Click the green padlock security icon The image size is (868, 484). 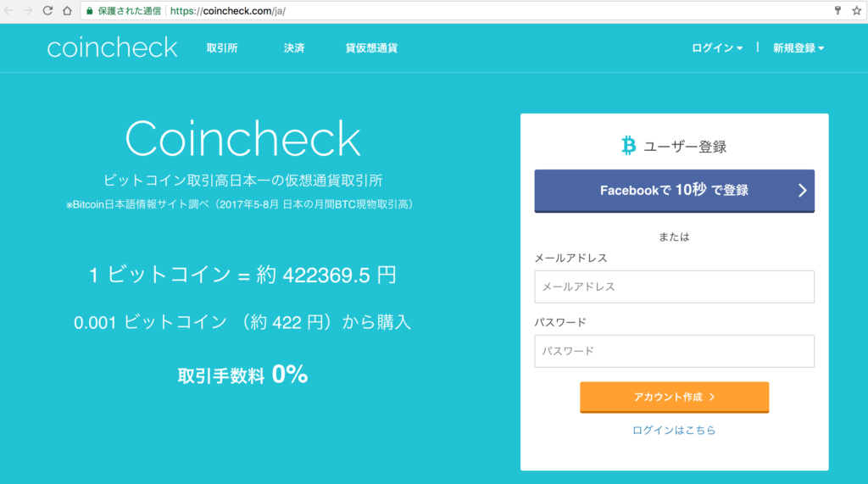click(x=90, y=11)
